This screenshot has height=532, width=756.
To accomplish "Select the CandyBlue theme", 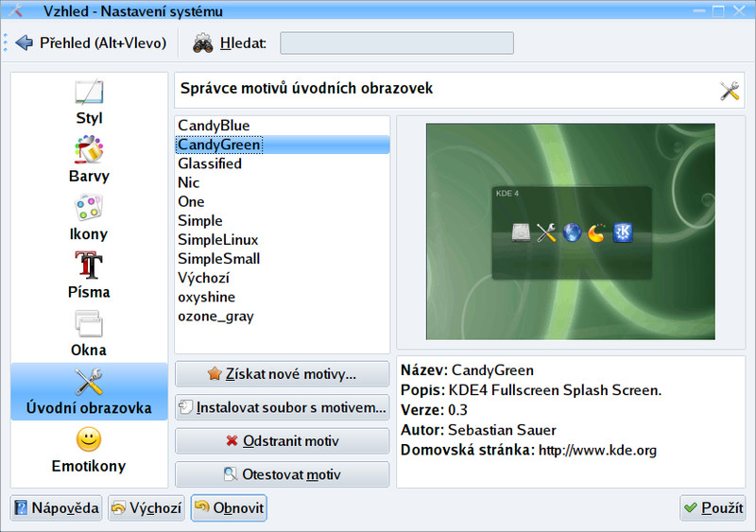I will [x=214, y=125].
